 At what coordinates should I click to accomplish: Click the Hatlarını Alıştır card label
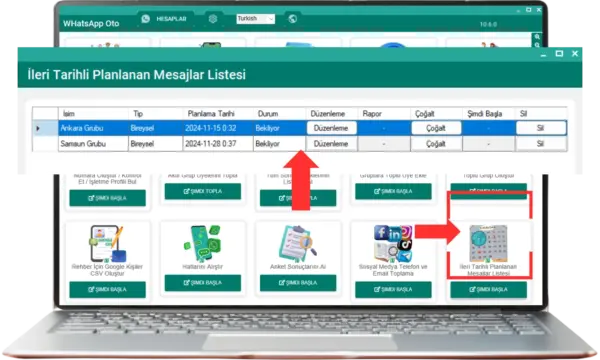[203, 267]
